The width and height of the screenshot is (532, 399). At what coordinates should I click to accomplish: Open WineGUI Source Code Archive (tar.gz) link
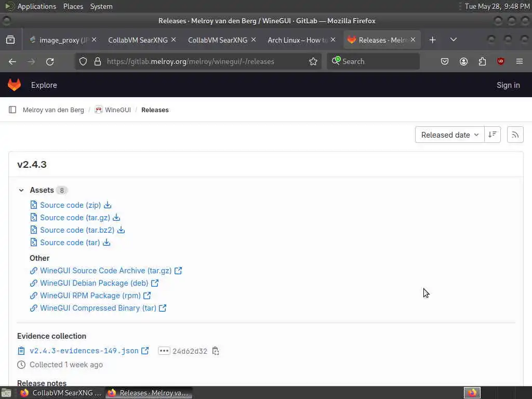pos(106,270)
